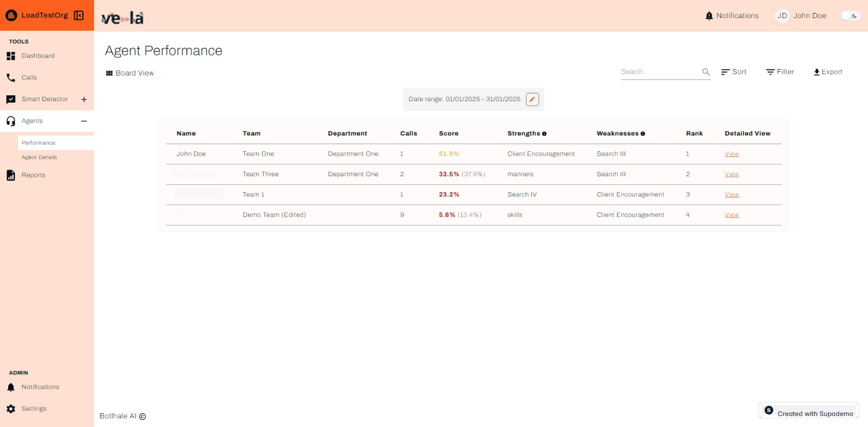Toggle dark mode switch
The image size is (868, 427).
click(x=850, y=16)
